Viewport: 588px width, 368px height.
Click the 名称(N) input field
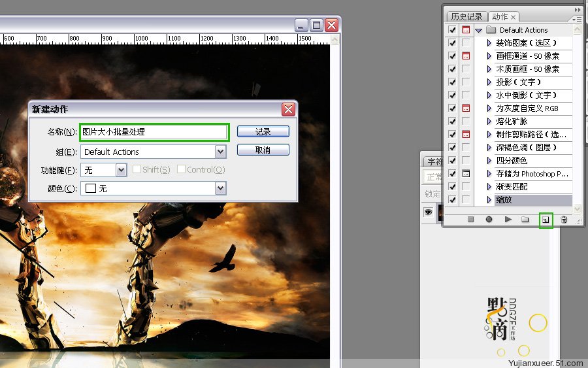click(x=154, y=132)
